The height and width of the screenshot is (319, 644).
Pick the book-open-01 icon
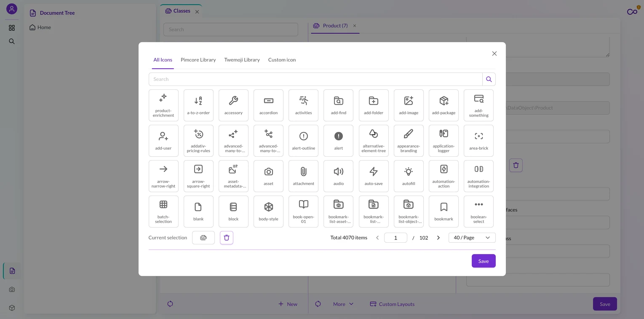pos(303,211)
